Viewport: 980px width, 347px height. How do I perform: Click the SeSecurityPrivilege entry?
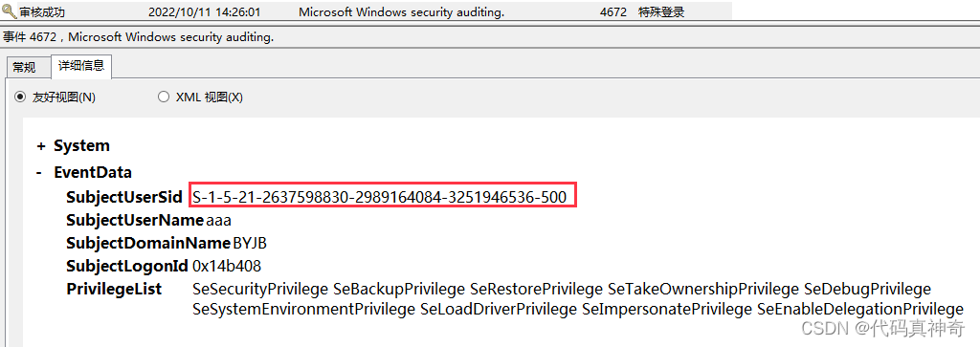tap(260, 289)
